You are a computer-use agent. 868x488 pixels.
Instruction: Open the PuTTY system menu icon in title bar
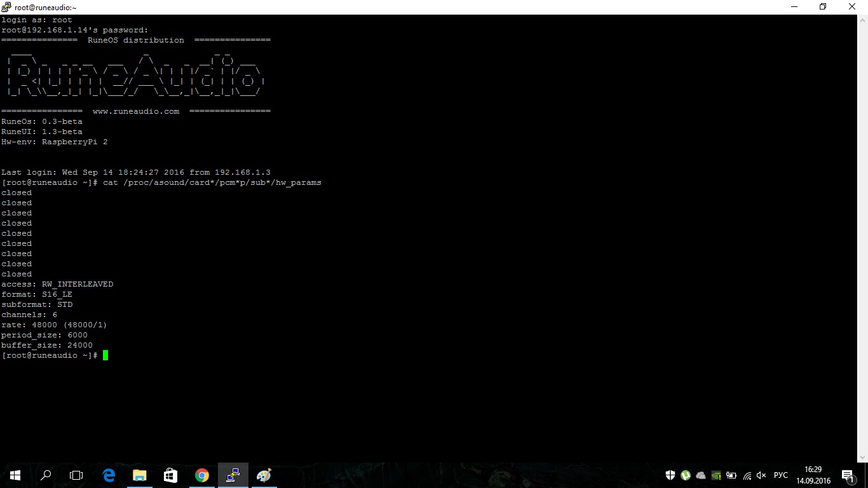point(6,7)
